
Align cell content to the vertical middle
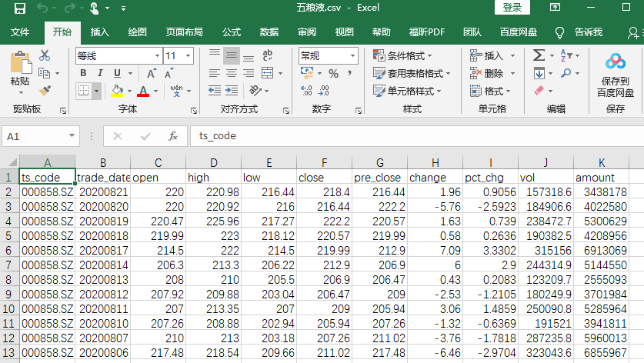pos(232,55)
